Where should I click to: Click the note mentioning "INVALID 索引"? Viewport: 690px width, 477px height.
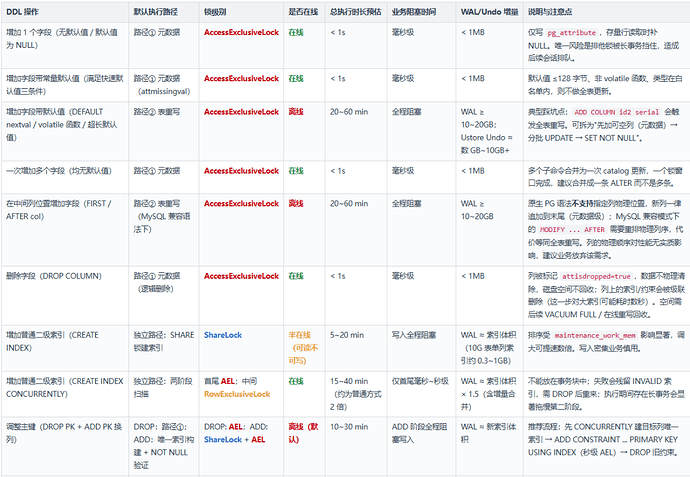tap(606, 394)
